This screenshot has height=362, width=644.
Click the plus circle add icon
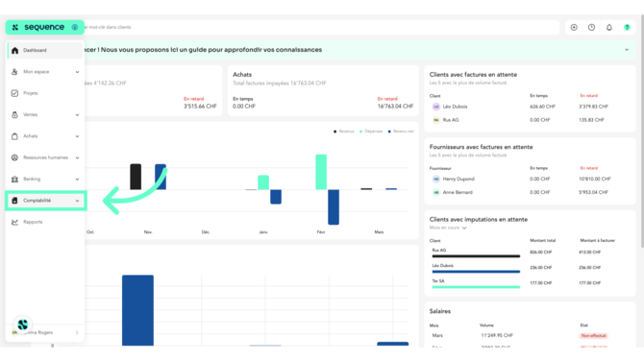pos(574,28)
